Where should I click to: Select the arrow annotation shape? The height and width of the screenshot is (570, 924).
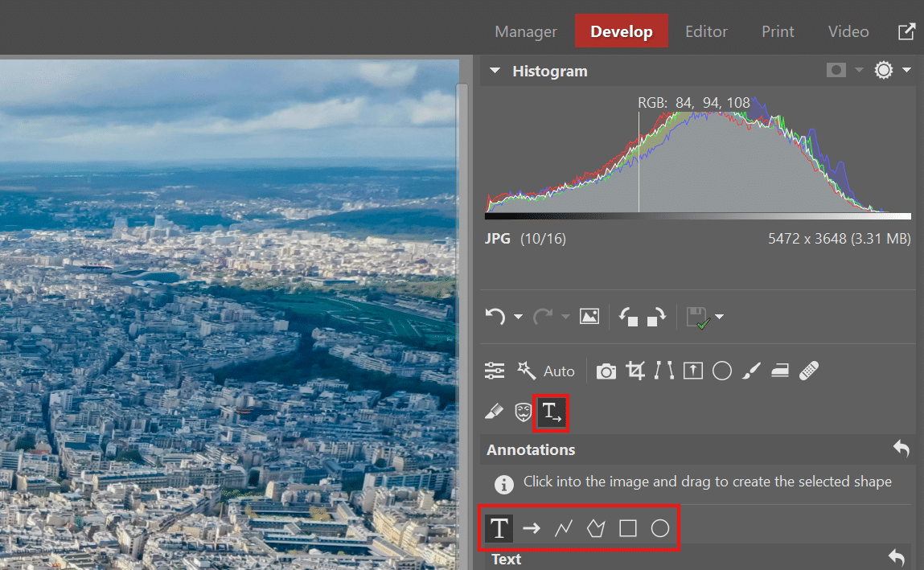coord(531,528)
